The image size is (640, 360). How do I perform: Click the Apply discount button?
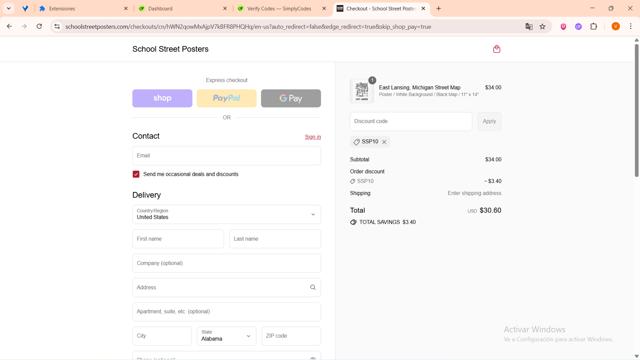click(489, 121)
